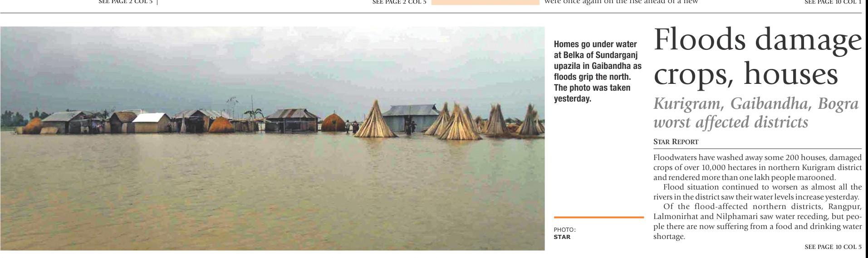Select the paragraph starting "Floodwaters have washed away"

(x=757, y=167)
